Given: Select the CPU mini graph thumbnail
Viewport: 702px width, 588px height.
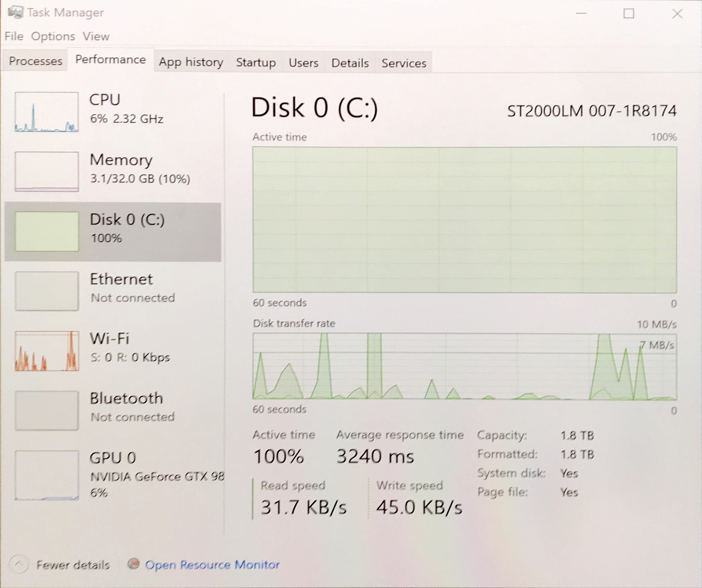Looking at the screenshot, I should 47,112.
